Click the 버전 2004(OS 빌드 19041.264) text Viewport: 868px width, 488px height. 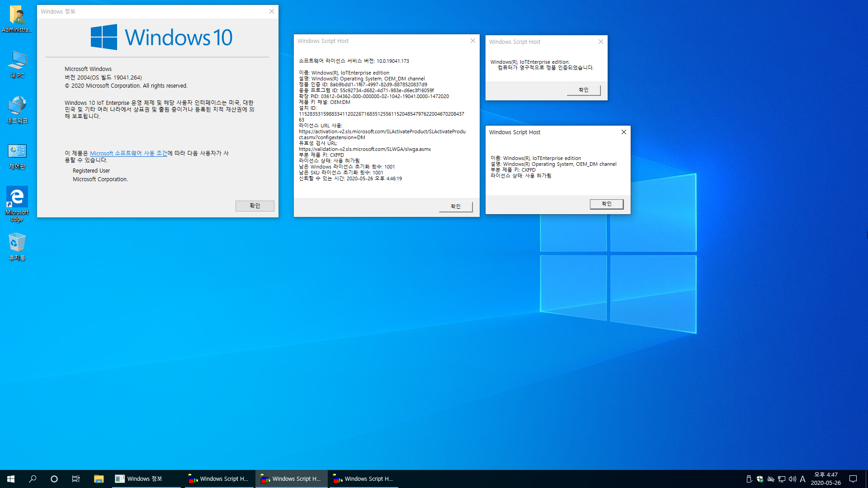tap(103, 78)
